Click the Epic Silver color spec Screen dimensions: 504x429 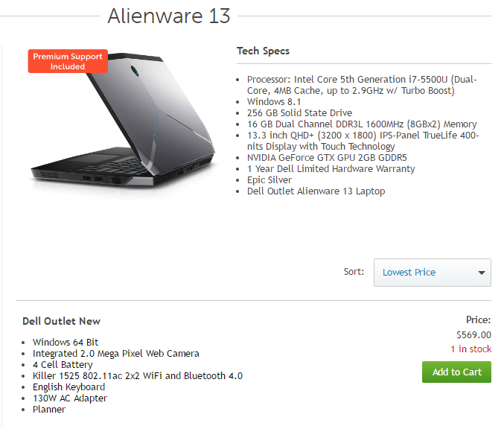269,180
